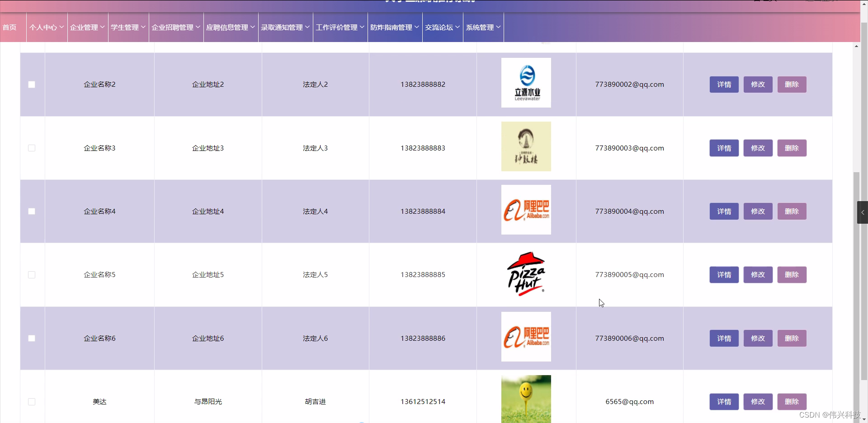Open the 交流论坛 dropdown

click(x=442, y=27)
